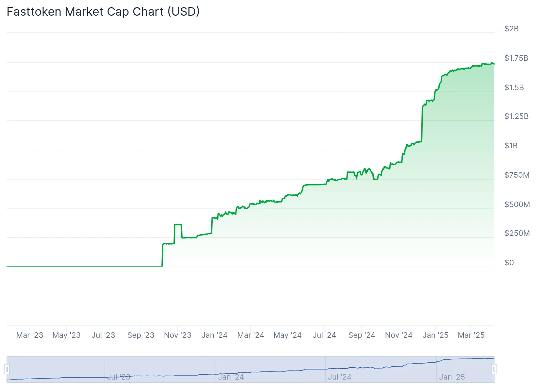Click the Fasttoken chart title

(103, 12)
